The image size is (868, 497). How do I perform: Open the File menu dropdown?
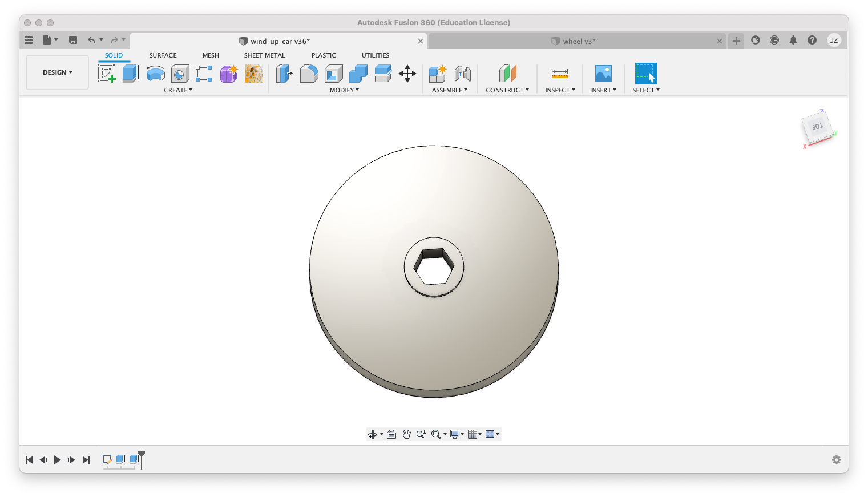50,40
